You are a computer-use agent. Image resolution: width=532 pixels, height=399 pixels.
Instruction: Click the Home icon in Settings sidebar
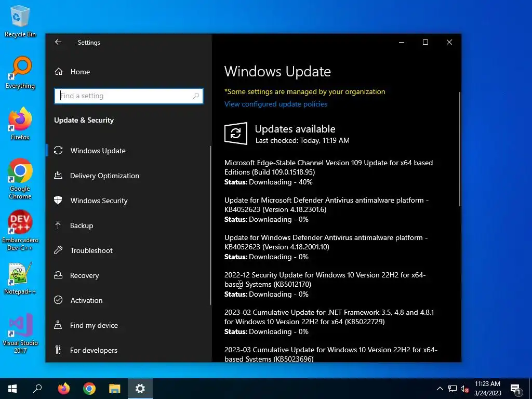59,72
